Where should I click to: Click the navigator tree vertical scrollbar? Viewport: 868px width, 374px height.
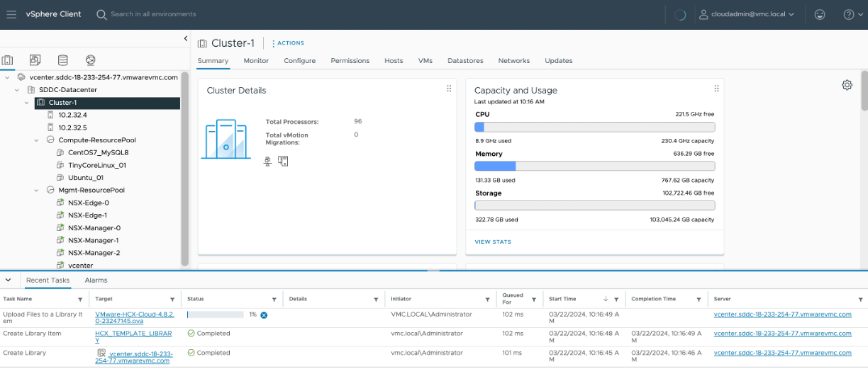click(184, 169)
